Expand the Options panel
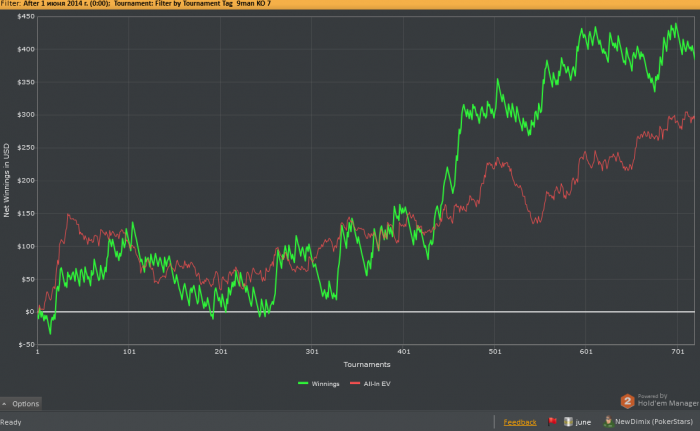700x431 pixels. (21, 404)
